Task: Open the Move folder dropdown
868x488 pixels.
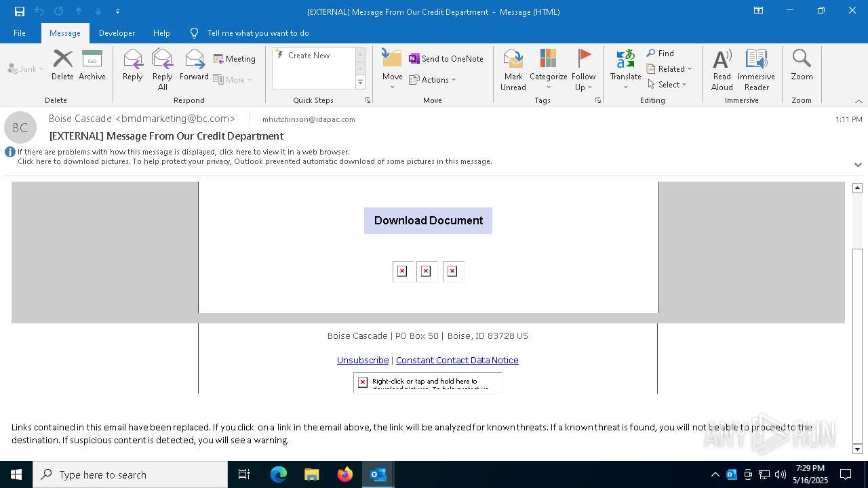Action: (392, 69)
